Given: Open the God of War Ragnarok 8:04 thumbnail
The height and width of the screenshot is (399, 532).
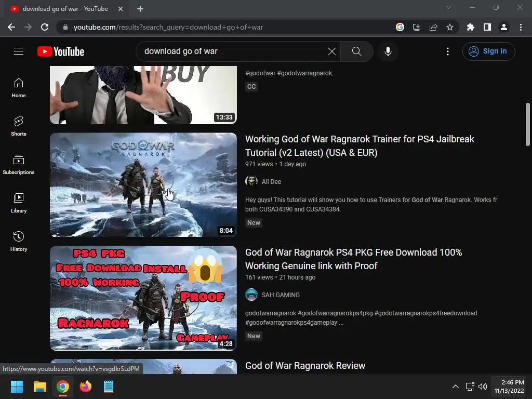Looking at the screenshot, I should pyautogui.click(x=143, y=184).
